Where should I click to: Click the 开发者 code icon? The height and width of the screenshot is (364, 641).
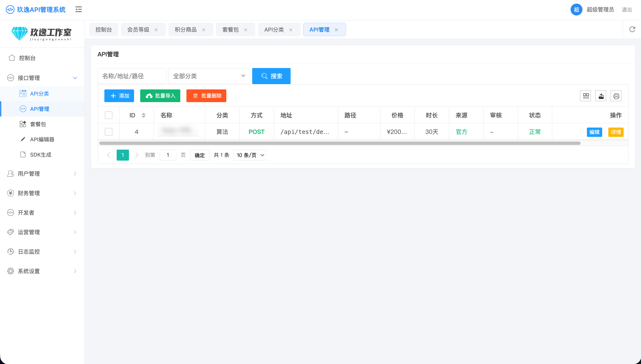tap(11, 213)
